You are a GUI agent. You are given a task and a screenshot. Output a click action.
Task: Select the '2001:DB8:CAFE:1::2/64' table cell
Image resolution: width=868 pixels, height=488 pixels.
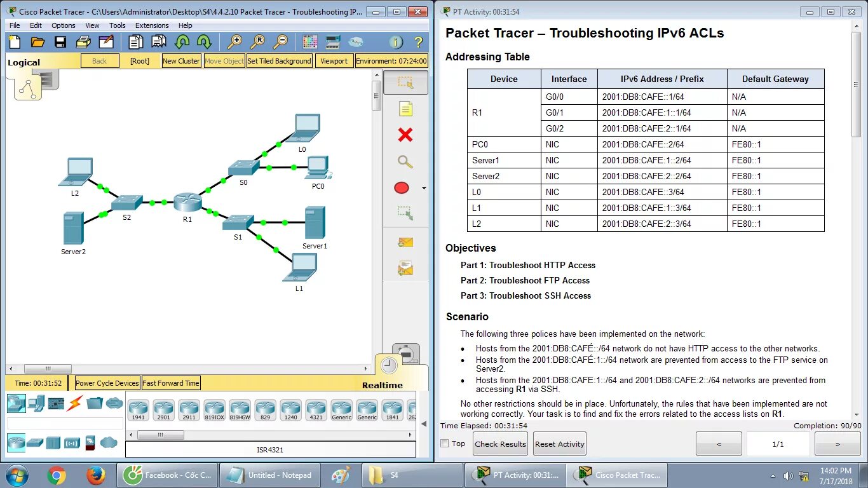[x=662, y=160]
